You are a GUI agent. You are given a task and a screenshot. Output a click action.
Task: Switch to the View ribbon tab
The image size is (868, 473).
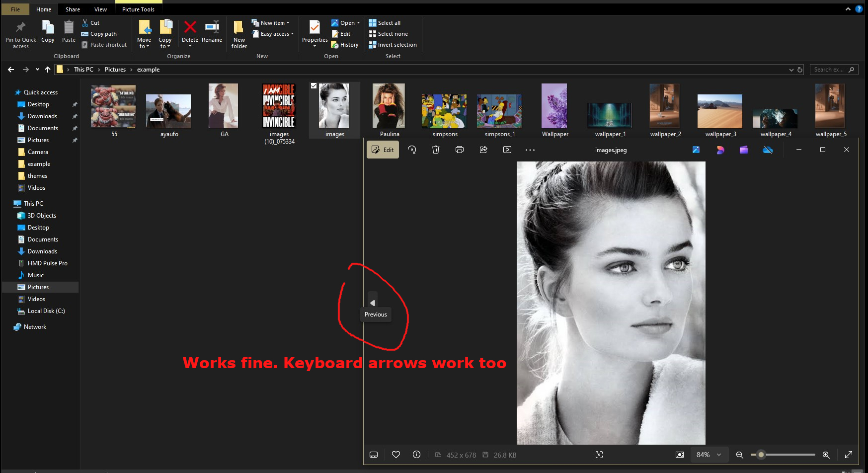coord(100,9)
